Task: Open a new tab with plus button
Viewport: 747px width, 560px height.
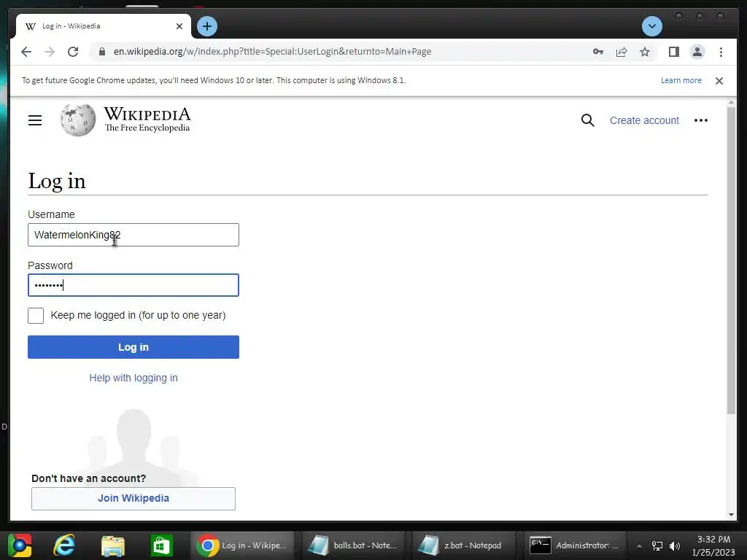Action: coord(206,26)
